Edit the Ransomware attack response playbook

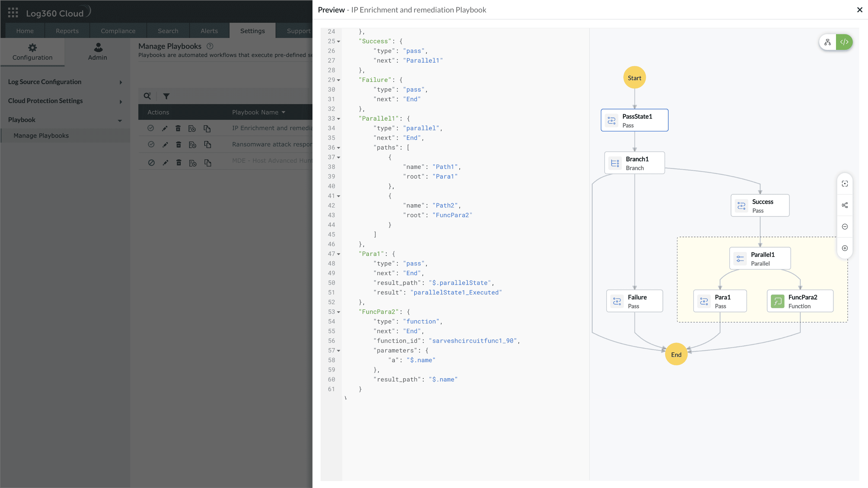tap(165, 145)
